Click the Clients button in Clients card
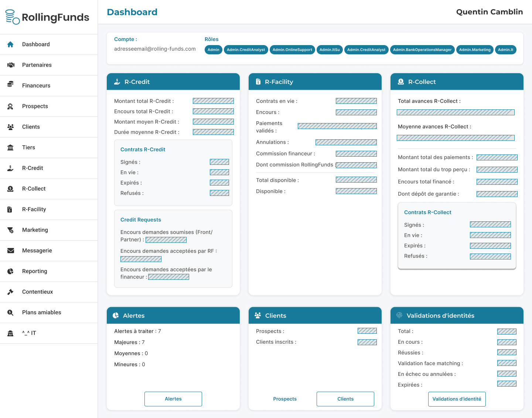532x418 pixels. pos(345,399)
